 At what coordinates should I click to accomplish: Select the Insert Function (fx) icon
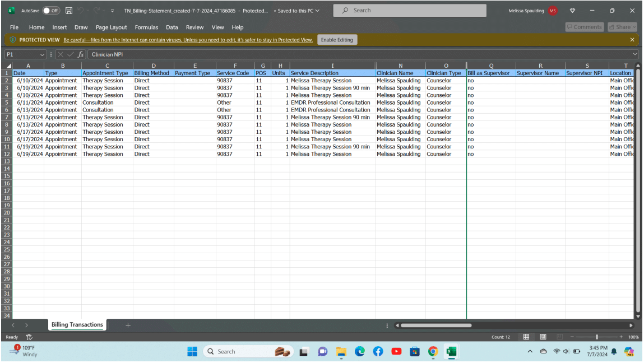click(81, 54)
